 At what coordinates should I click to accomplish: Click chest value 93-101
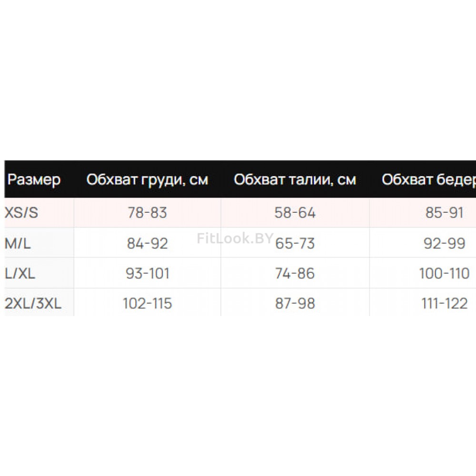(x=147, y=274)
